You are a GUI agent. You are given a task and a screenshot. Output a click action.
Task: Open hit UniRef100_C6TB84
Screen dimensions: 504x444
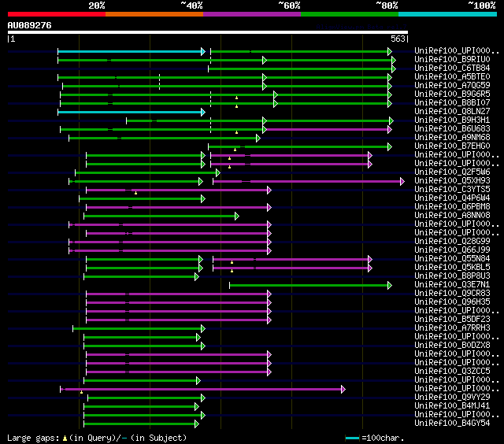(452, 68)
